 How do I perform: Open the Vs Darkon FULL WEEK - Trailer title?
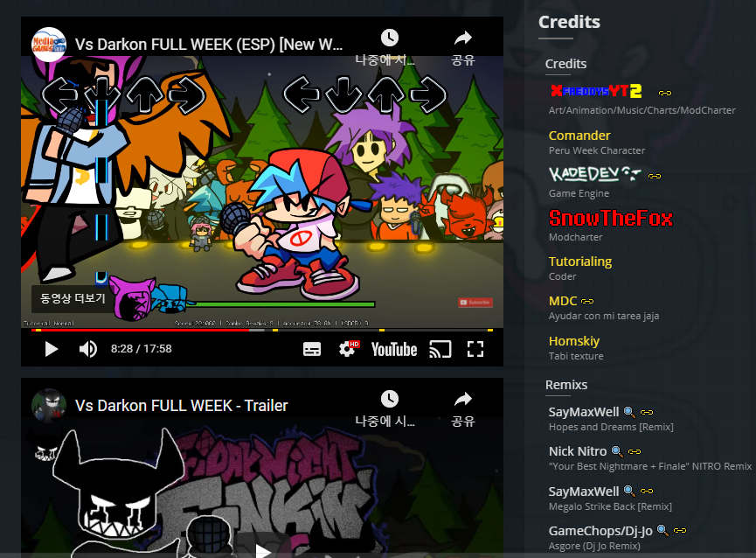point(181,406)
